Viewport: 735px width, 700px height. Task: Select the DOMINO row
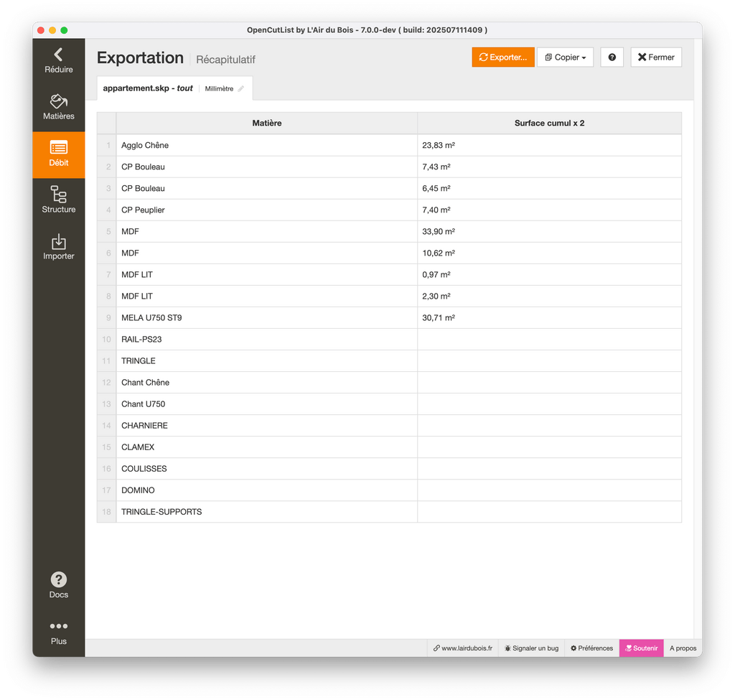click(x=389, y=490)
